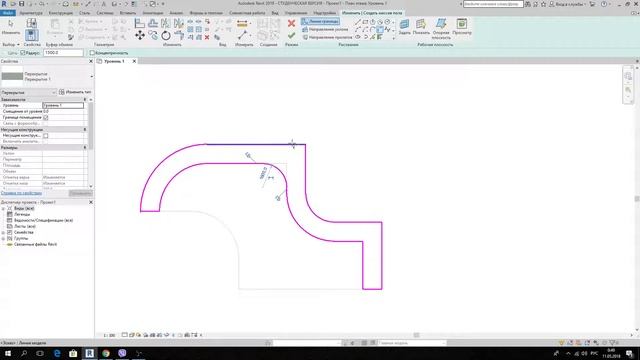Open the Annotate ribbon tab
The image size is (640, 360).
[x=153, y=13]
